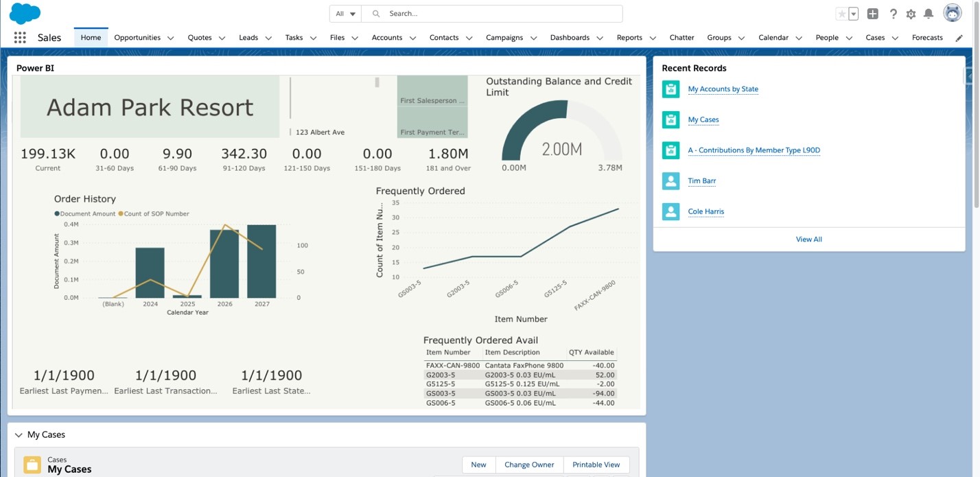The height and width of the screenshot is (477, 980).
Task: Click the user avatar profile icon
Action: click(953, 13)
